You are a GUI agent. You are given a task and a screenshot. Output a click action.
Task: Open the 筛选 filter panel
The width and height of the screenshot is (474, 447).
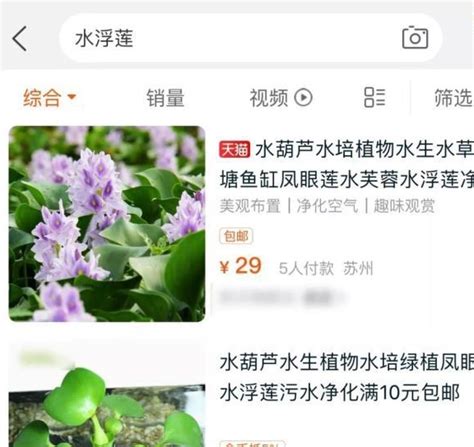[454, 98]
